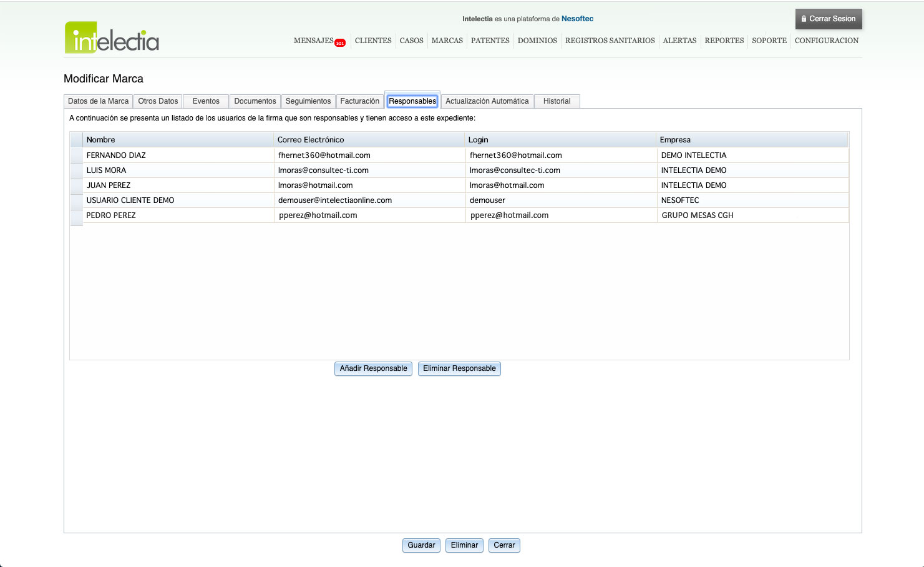Switch to the Documentos tab

pos(255,101)
